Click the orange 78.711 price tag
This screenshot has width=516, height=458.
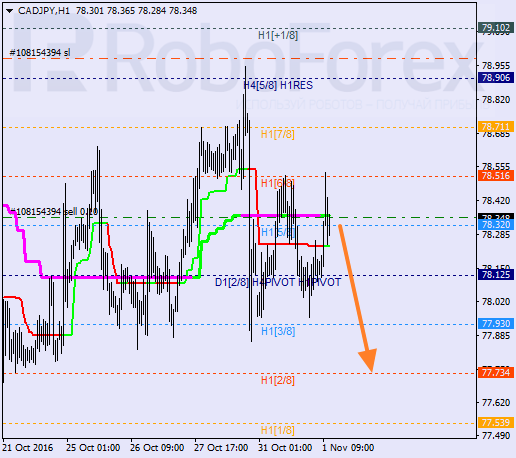pos(496,127)
